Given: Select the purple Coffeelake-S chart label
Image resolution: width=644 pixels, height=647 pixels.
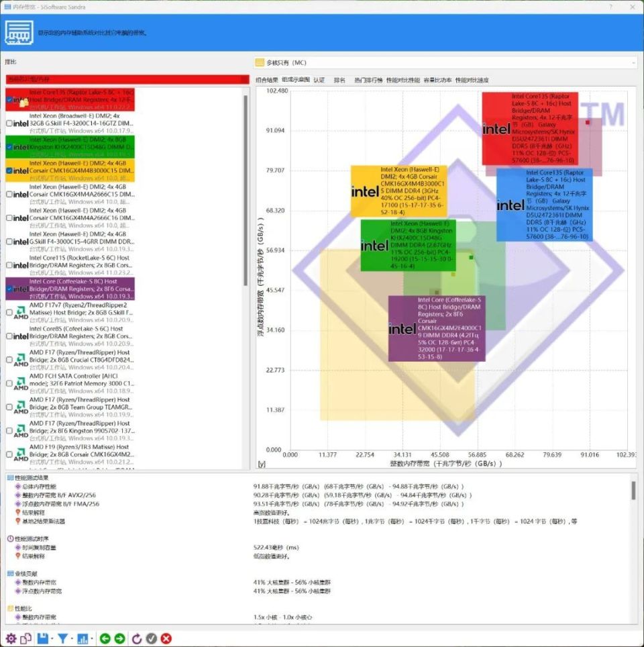Looking at the screenshot, I should [437, 328].
